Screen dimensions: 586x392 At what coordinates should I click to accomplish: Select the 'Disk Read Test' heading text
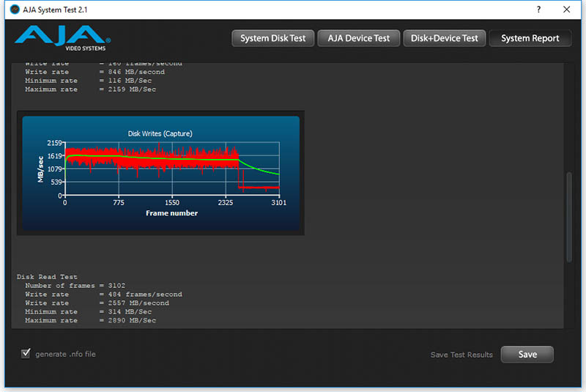click(47, 277)
